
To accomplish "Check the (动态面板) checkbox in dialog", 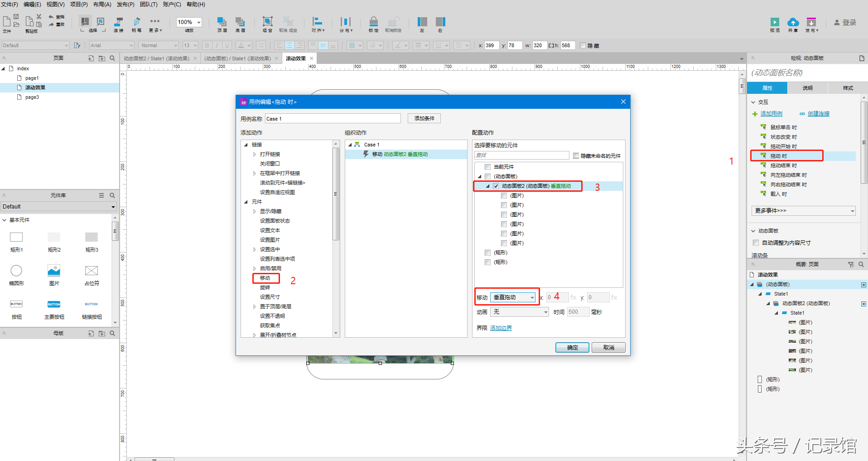I will pyautogui.click(x=488, y=176).
